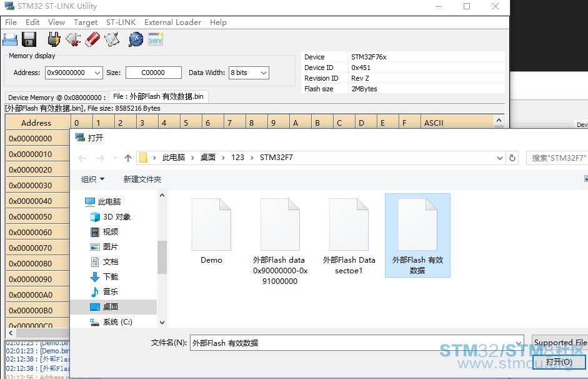The width and height of the screenshot is (588, 379).
Task: Switch to File : 外部Flash 有效数据.bin tab
Action: (x=158, y=96)
